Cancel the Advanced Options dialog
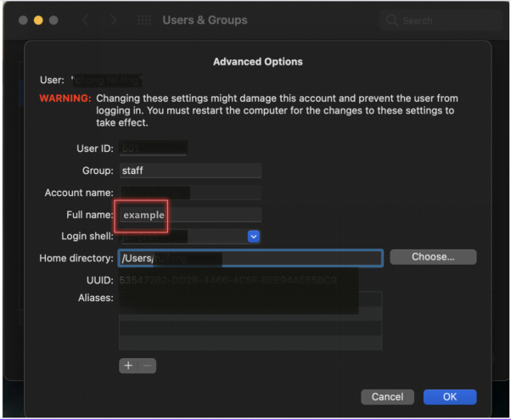 [387, 397]
